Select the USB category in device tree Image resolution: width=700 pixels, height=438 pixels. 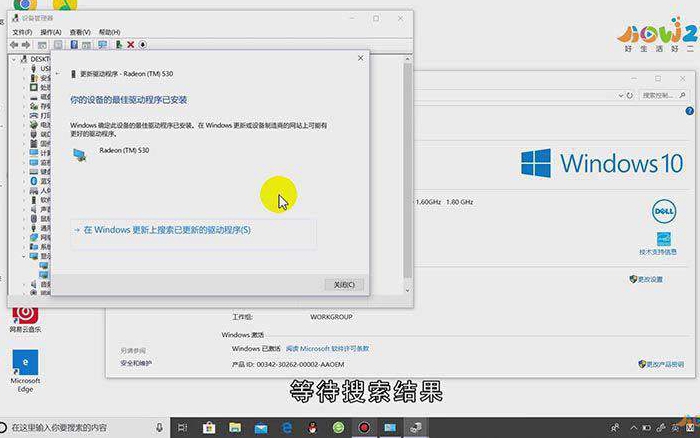39,68
